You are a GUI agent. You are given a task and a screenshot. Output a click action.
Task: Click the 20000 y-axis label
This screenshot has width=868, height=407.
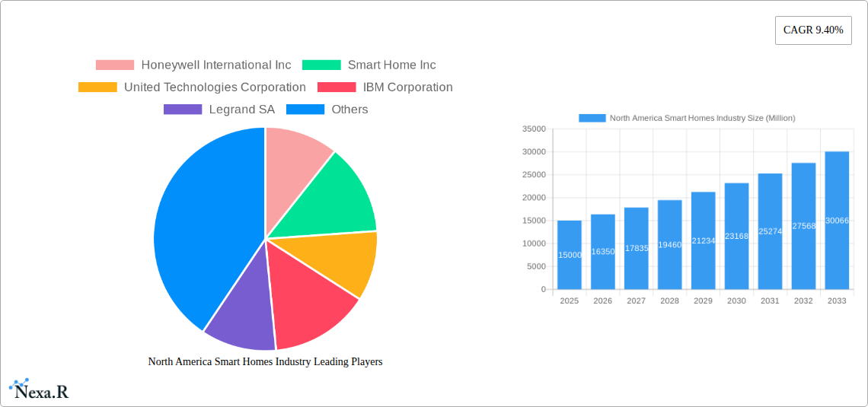pyautogui.click(x=534, y=198)
